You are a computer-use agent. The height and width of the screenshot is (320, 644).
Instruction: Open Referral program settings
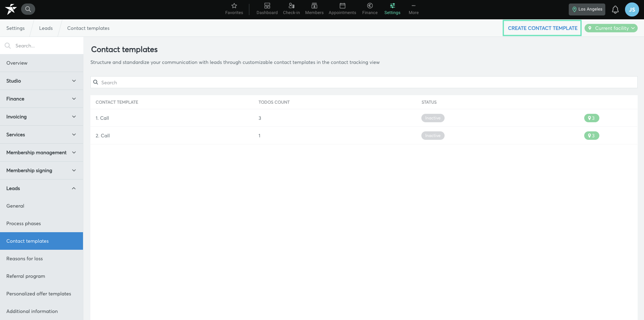point(42,276)
